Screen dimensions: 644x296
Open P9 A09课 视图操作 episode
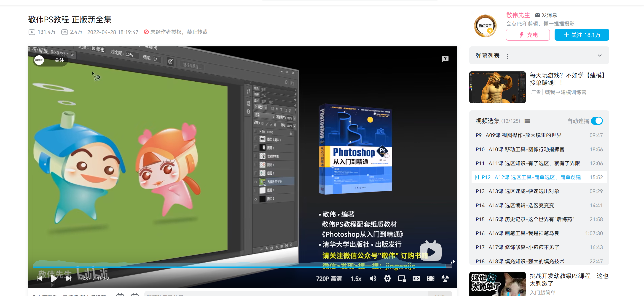pyautogui.click(x=539, y=135)
